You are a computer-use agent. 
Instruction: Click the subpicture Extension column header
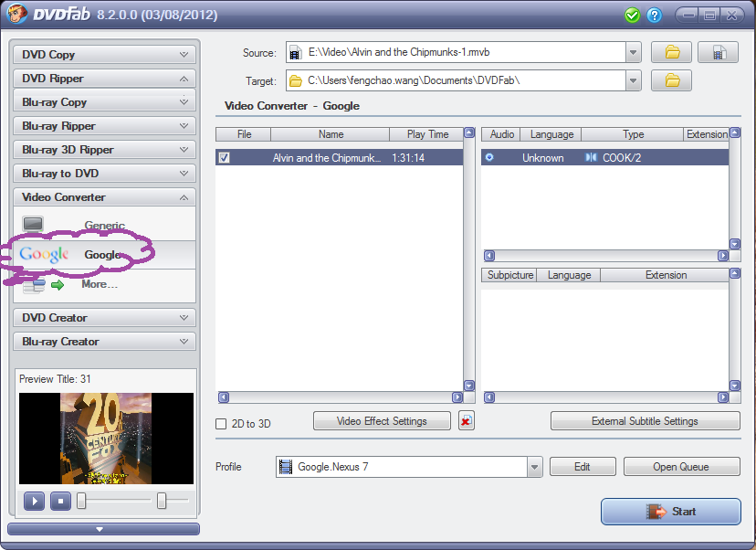coord(666,275)
